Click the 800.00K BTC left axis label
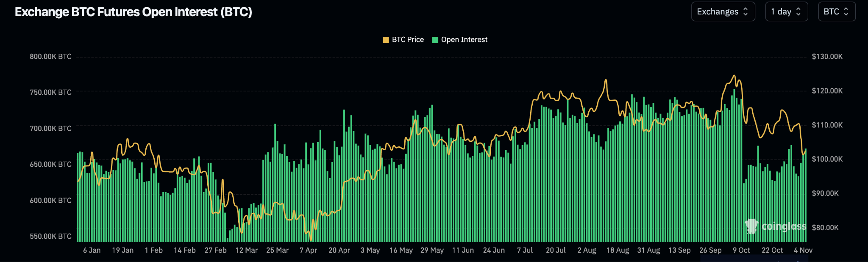Image resolution: width=868 pixels, height=262 pixels. [x=50, y=57]
